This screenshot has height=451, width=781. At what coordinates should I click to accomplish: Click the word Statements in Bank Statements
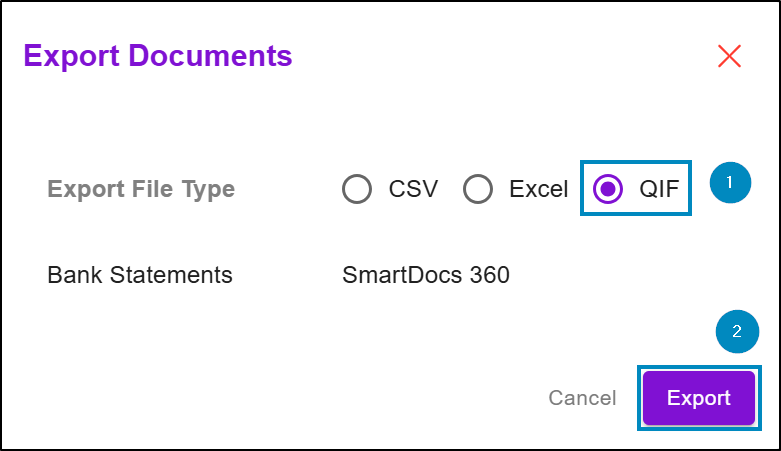(x=171, y=275)
